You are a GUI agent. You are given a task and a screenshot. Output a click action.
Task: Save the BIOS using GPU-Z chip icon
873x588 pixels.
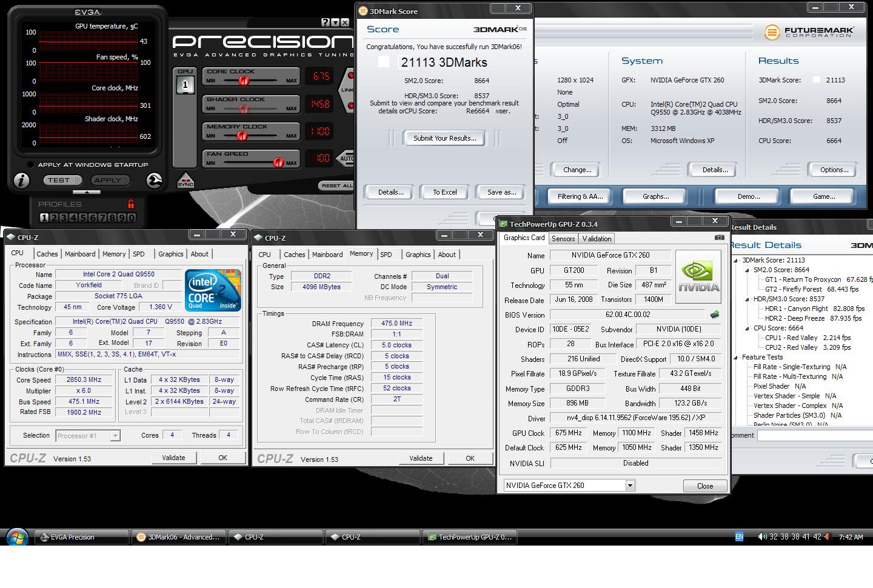tap(714, 315)
